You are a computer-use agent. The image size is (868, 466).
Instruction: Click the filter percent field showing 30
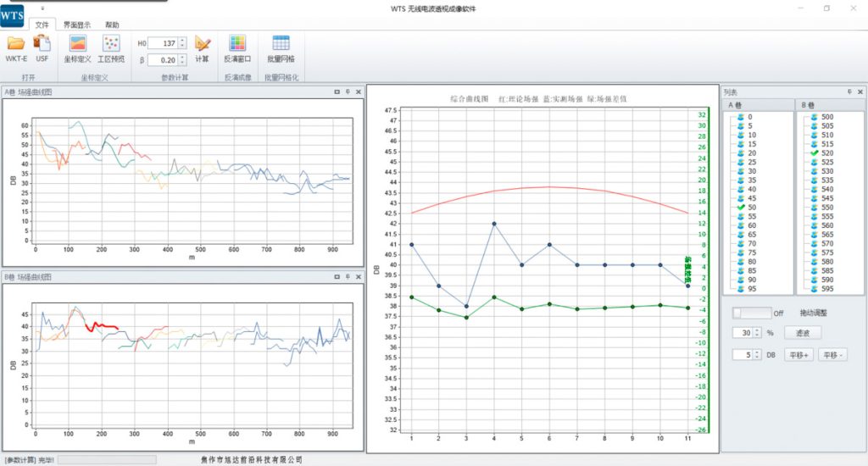click(x=743, y=333)
